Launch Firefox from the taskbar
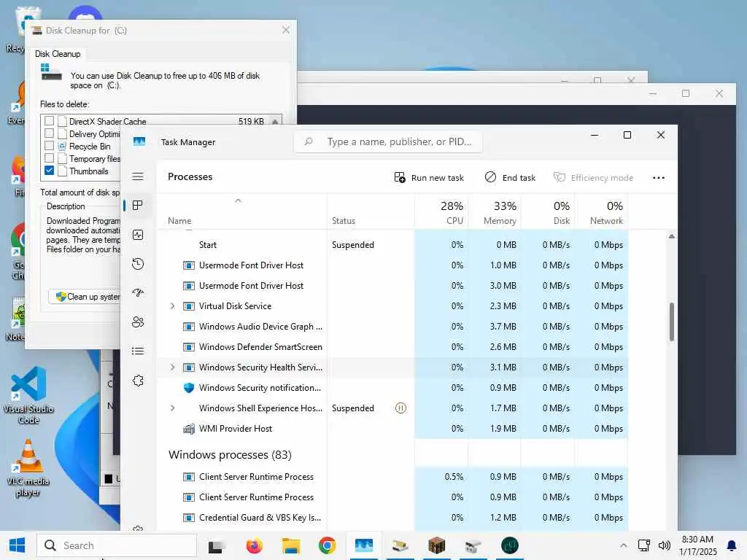 255,545
